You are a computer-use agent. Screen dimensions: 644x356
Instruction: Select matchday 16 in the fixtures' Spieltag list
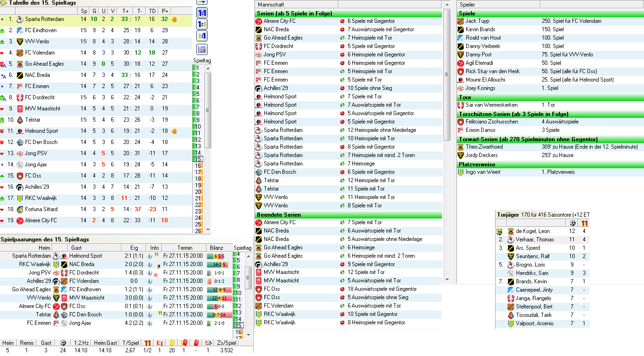238,332
